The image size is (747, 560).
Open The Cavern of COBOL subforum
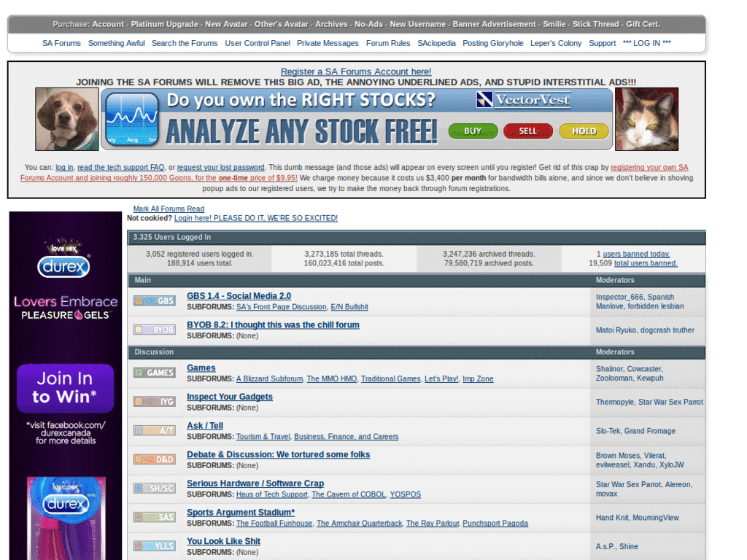(349, 495)
